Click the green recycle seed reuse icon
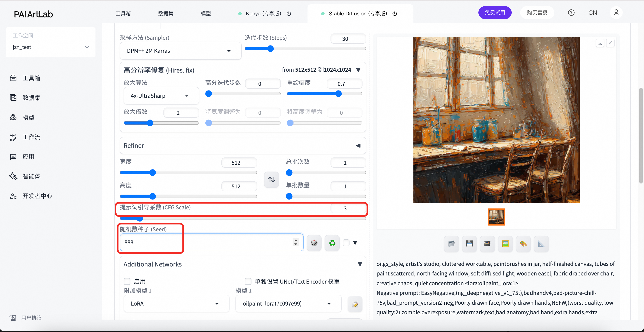 point(332,243)
